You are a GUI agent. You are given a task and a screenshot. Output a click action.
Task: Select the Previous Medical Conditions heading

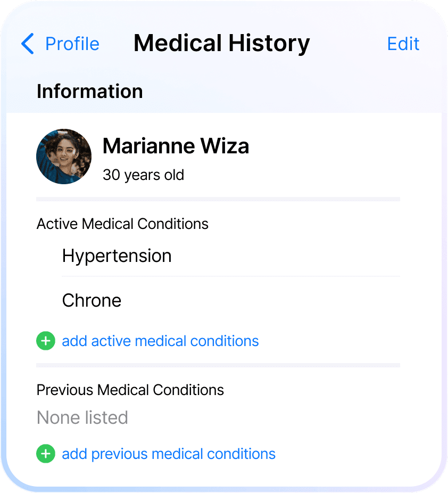pos(130,390)
